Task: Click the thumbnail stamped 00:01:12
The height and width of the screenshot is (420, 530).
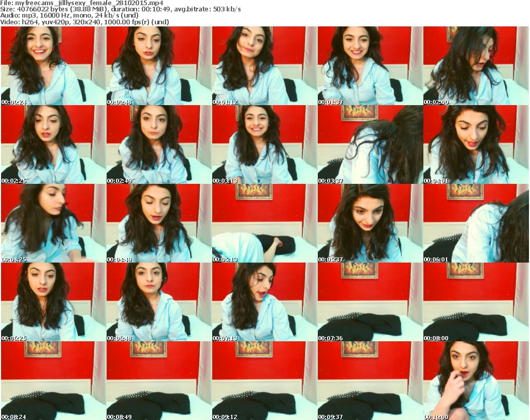Action: click(264, 66)
